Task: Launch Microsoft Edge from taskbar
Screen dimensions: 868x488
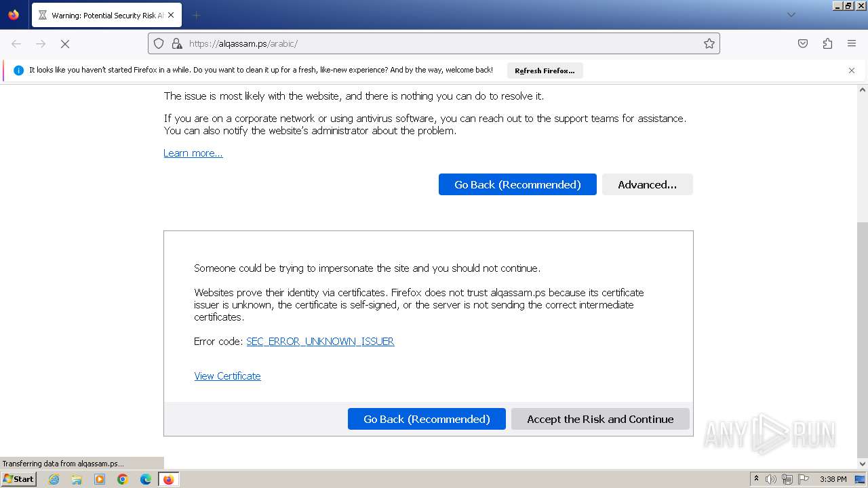Action: pyautogui.click(x=146, y=479)
